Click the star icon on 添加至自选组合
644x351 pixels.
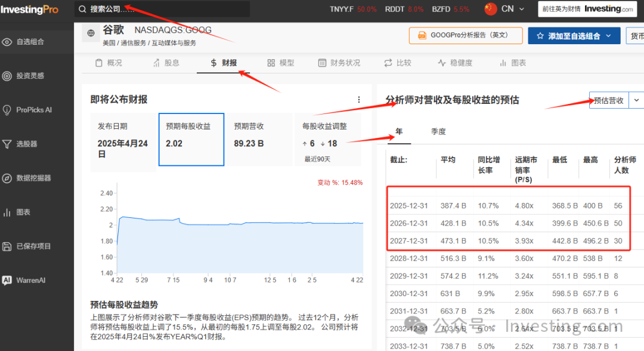tap(540, 36)
